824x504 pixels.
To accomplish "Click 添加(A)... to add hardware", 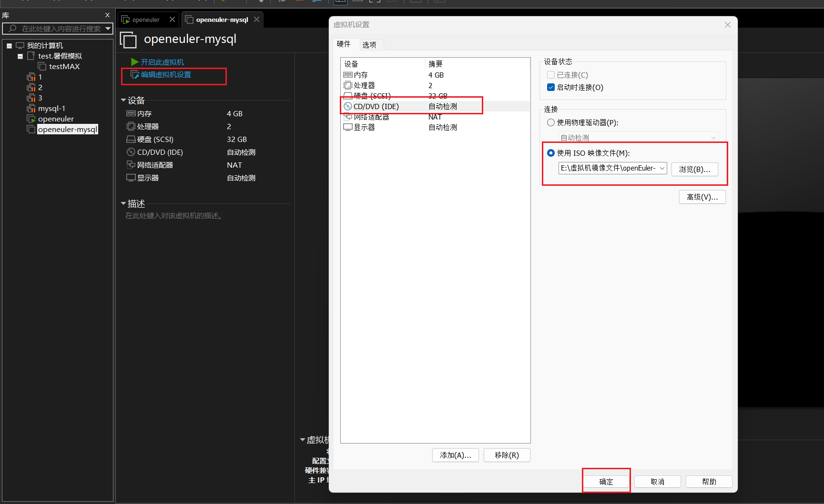I will click(456, 455).
